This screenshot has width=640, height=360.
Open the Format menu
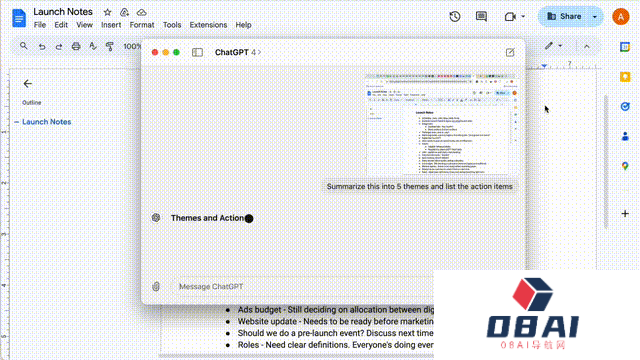tap(142, 25)
